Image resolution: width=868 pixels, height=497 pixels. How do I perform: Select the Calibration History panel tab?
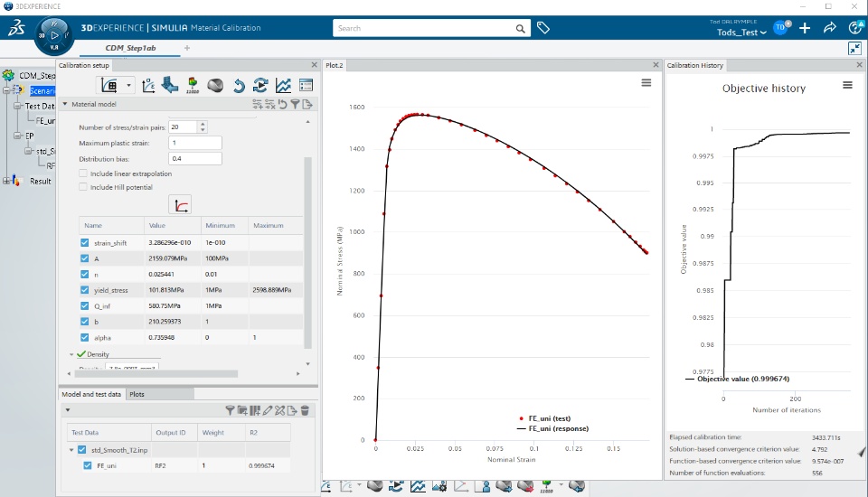click(695, 65)
